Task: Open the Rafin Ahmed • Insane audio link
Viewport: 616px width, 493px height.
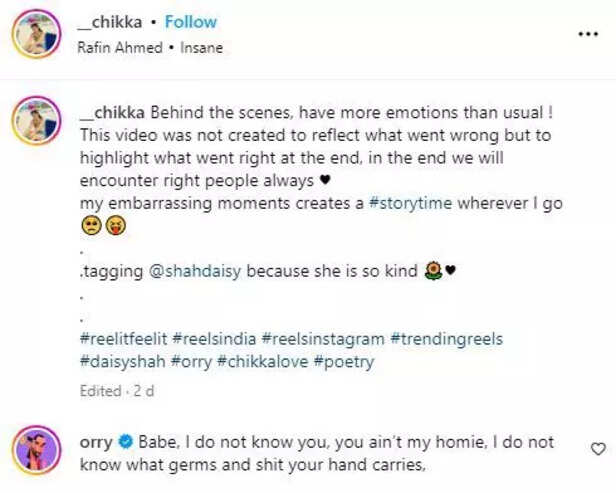Action: coord(150,47)
